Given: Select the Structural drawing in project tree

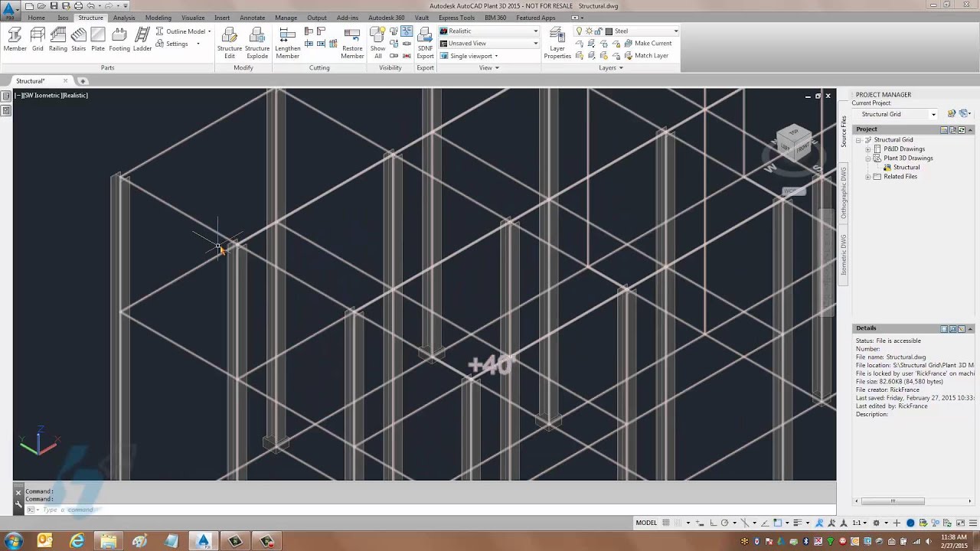Looking at the screenshot, I should 906,168.
